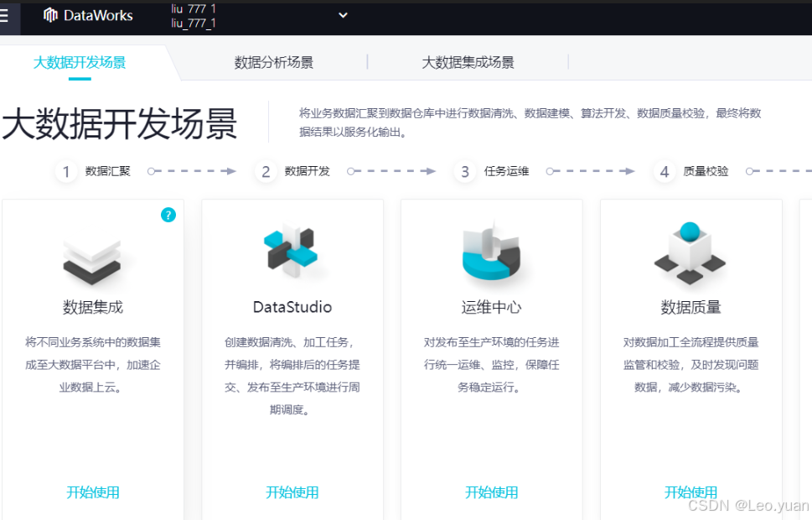812x520 pixels.
Task: Click the help question mark on 数据集成 card
Action: pyautogui.click(x=168, y=215)
